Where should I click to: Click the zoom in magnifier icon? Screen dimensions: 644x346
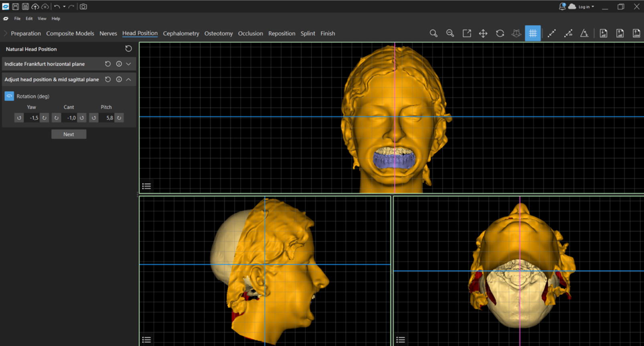(x=433, y=33)
